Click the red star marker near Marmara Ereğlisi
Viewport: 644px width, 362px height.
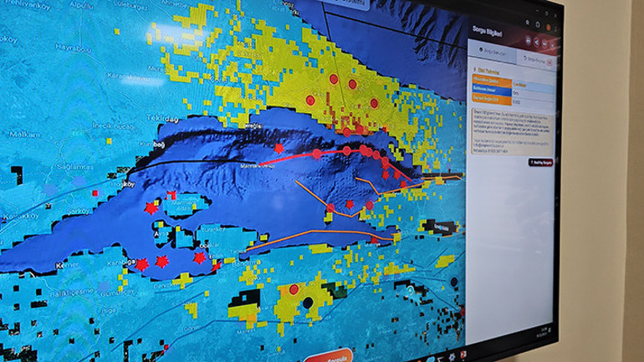click(x=279, y=148)
